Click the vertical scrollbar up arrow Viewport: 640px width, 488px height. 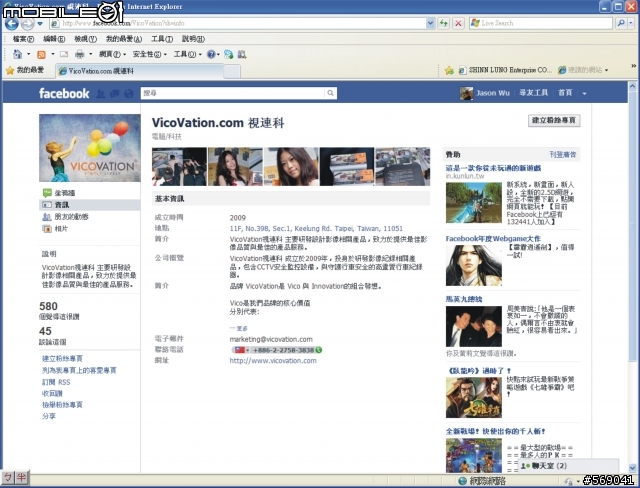633,86
